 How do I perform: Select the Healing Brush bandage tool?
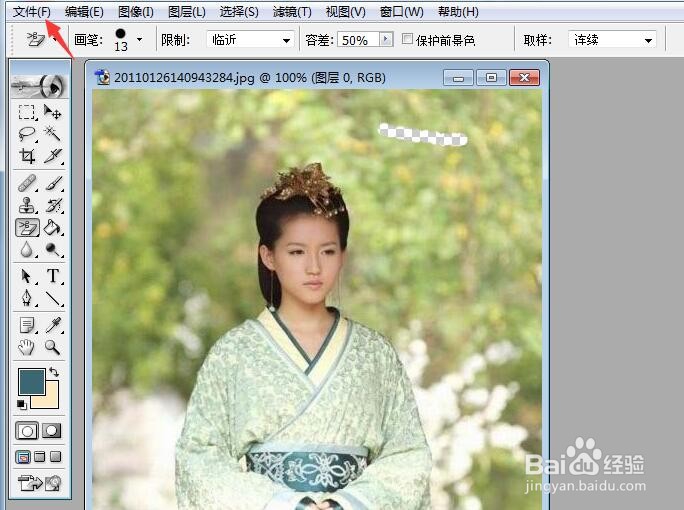tap(27, 183)
